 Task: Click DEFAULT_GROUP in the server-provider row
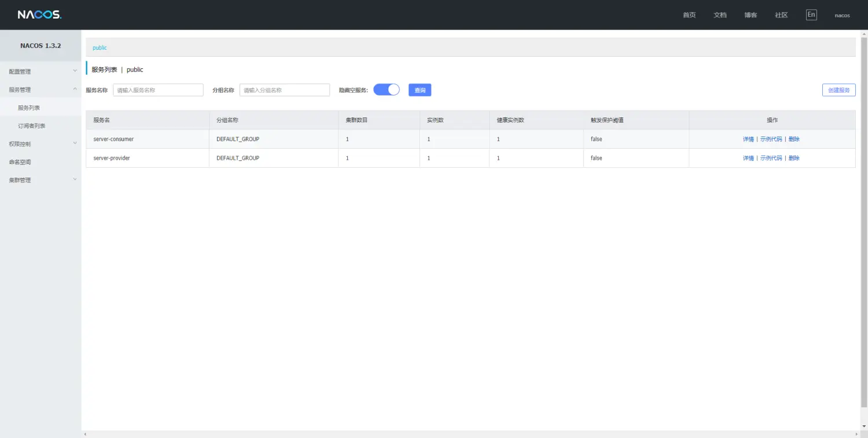pos(238,158)
